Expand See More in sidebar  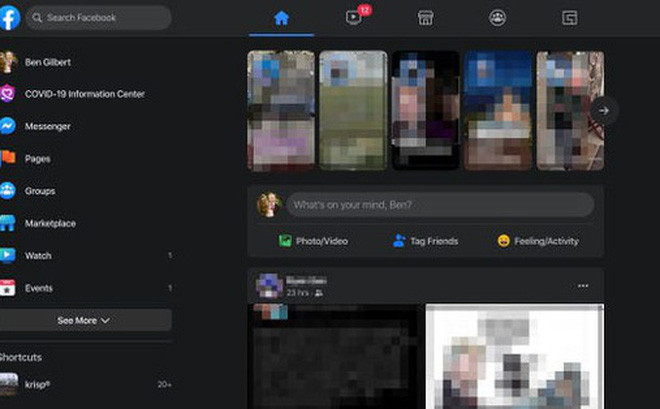86,320
